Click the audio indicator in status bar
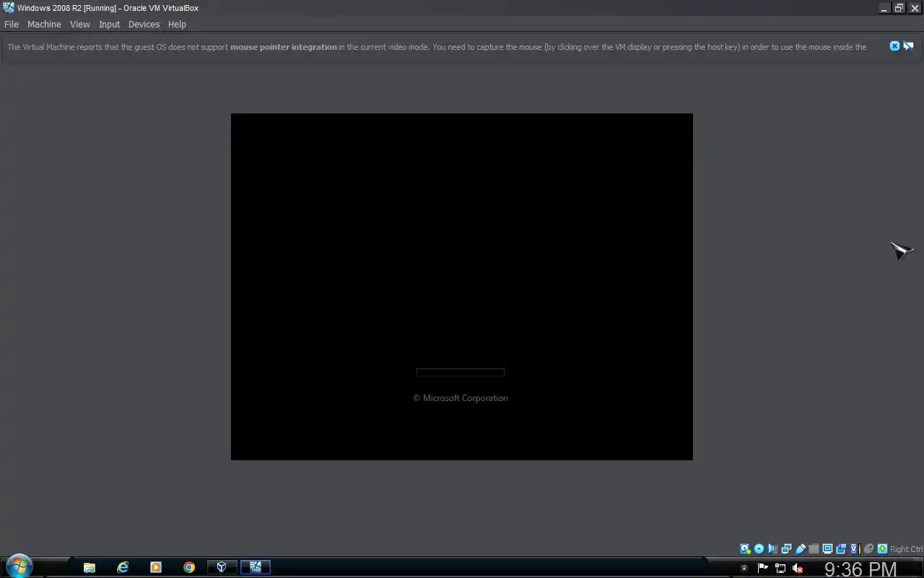Screen dimensions: 924x578 coord(772,549)
